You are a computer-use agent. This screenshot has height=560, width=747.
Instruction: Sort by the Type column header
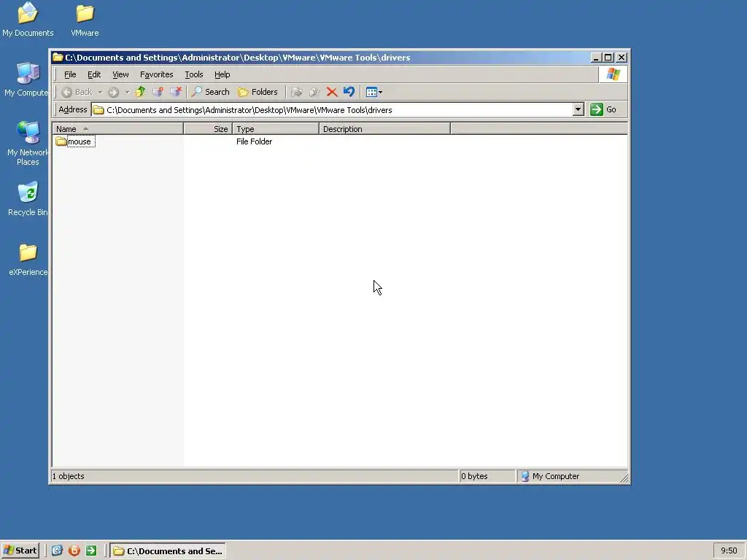(275, 129)
